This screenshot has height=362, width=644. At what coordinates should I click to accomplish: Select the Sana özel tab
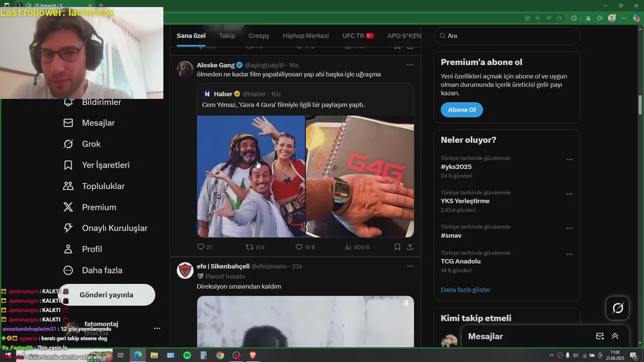[191, 36]
